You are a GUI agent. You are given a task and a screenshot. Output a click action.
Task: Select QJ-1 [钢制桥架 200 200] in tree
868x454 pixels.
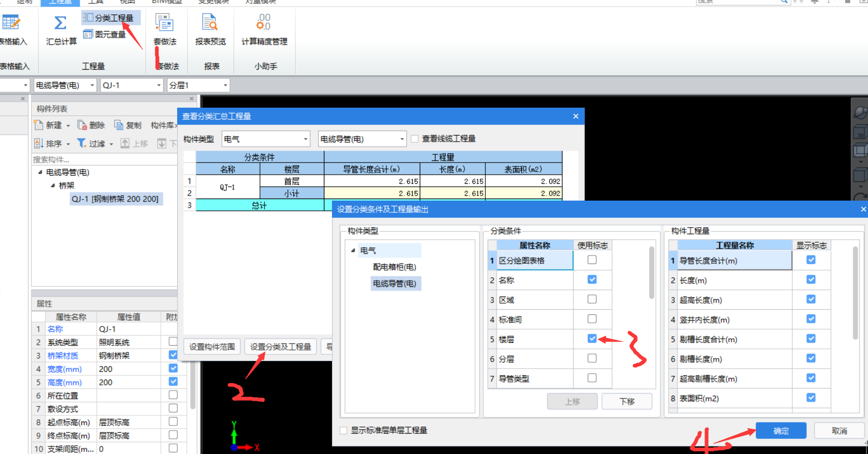point(115,199)
